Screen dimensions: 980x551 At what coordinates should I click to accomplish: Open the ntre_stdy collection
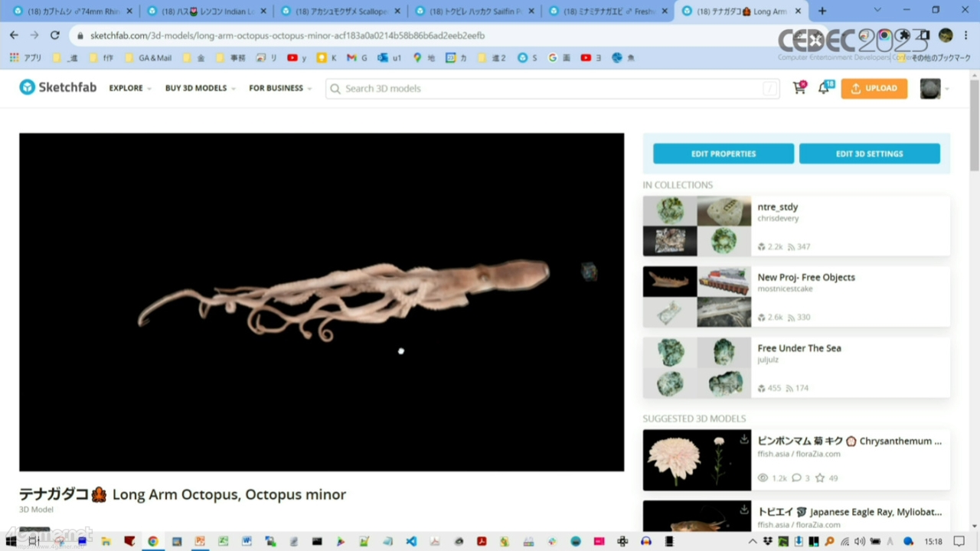click(x=796, y=226)
